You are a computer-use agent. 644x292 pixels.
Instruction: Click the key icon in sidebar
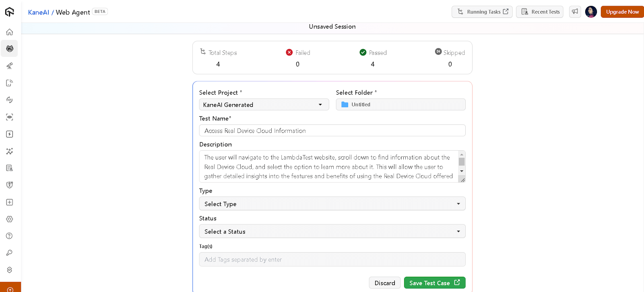[10, 253]
